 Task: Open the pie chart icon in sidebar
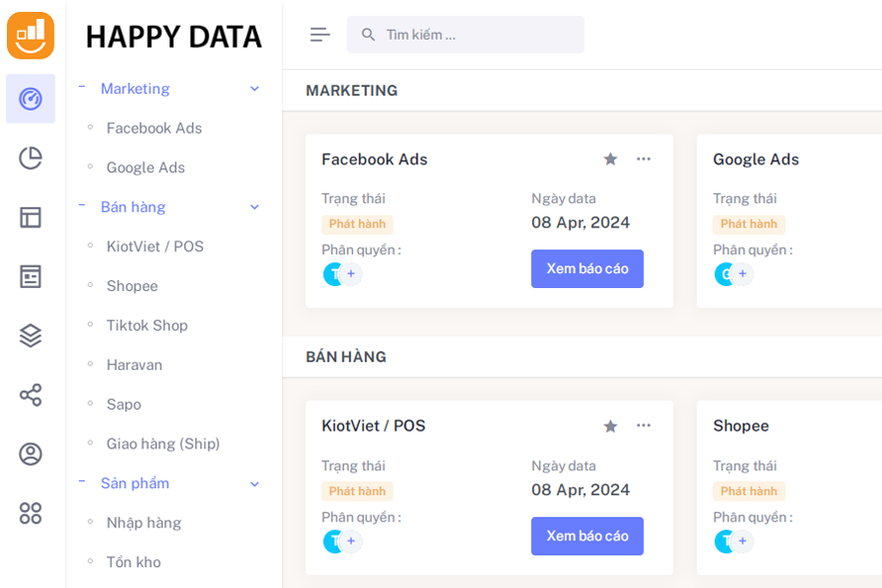click(30, 158)
